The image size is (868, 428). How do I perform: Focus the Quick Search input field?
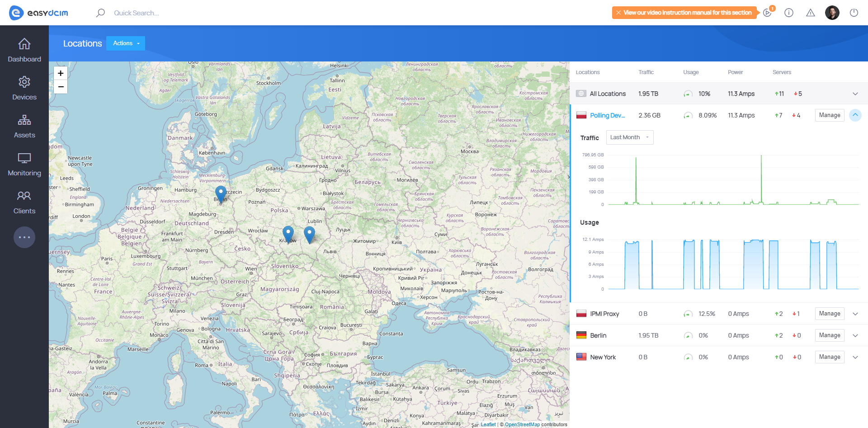pos(137,13)
